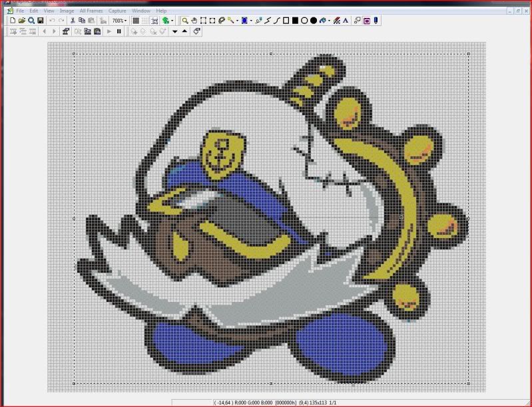Image resolution: width=532 pixels, height=407 pixels.
Task: Select the Curve tool
Action: coord(277,21)
